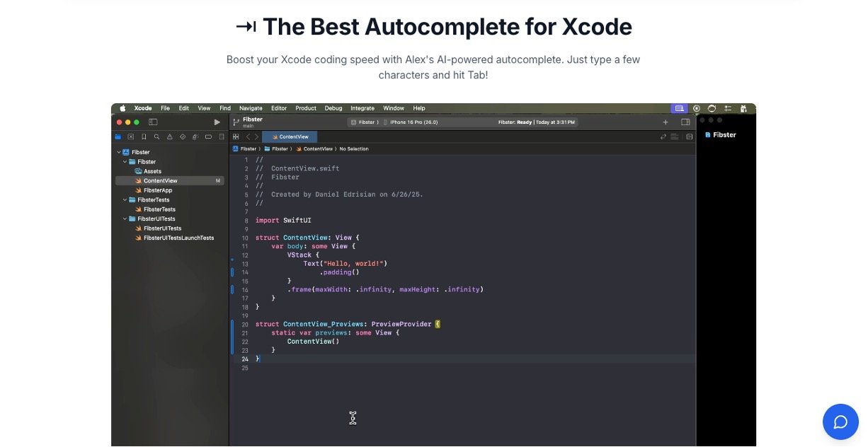Viewport: 868px width, 447px height.
Task: Click the Source Control navigator icon
Action: pos(131,137)
